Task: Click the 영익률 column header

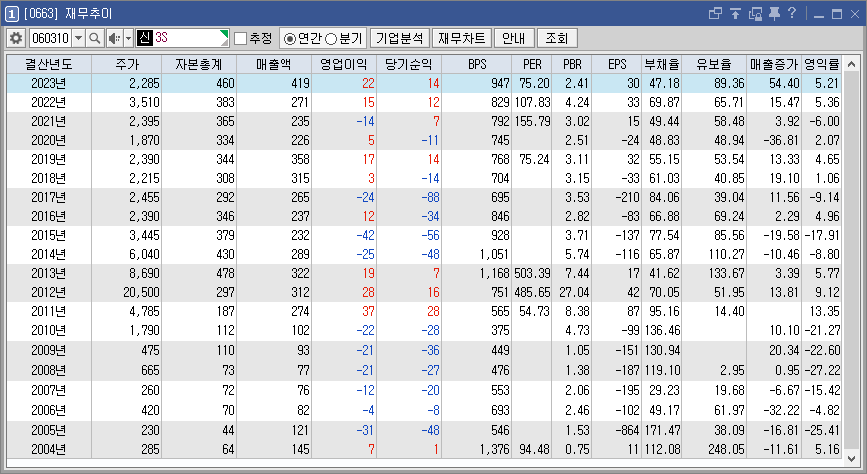Action: [x=821, y=64]
